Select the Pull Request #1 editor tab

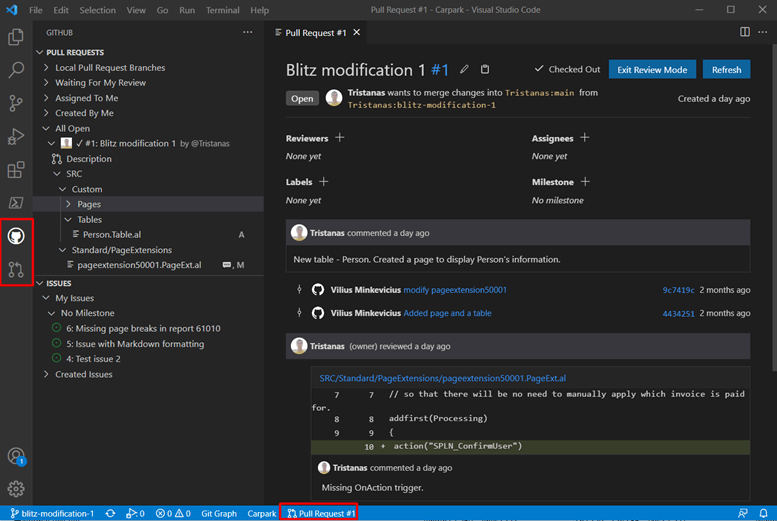[316, 33]
